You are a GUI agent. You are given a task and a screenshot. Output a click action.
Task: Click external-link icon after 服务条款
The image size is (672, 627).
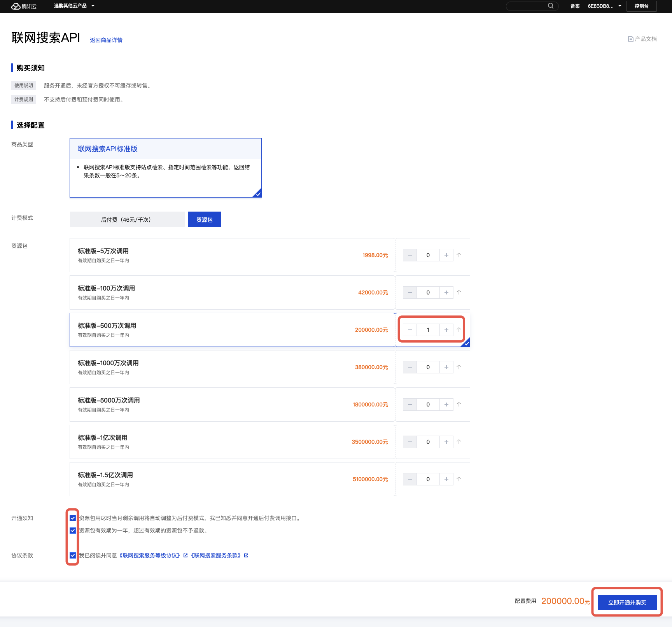(x=246, y=555)
